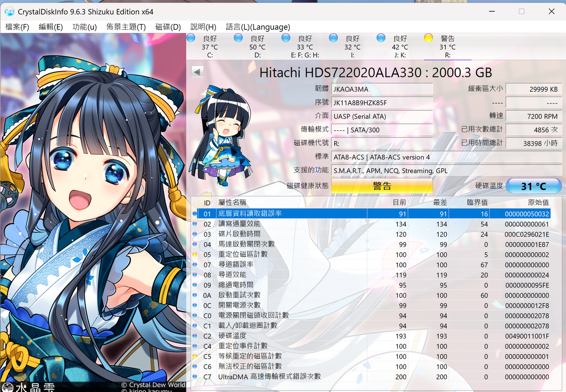The height and width of the screenshot is (392, 566).
Task: Click raw value 00490011001F
Action: pyautogui.click(x=527, y=336)
